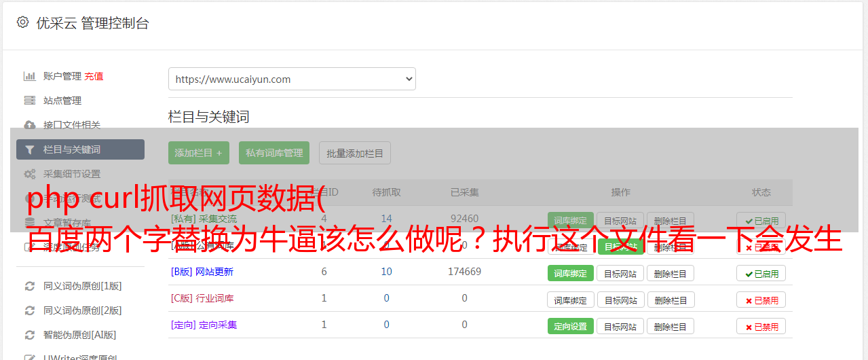Open [C版] 行业词库 column link
Image resolution: width=868 pixels, height=360 pixels.
(202, 298)
